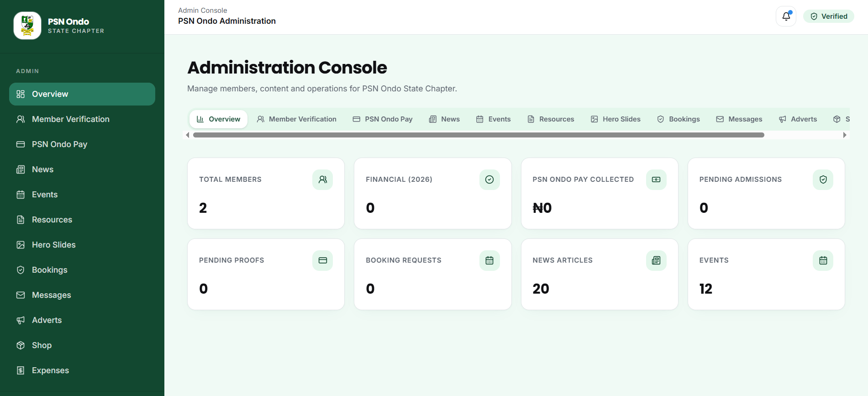Open Events in the sidebar

click(x=82, y=195)
